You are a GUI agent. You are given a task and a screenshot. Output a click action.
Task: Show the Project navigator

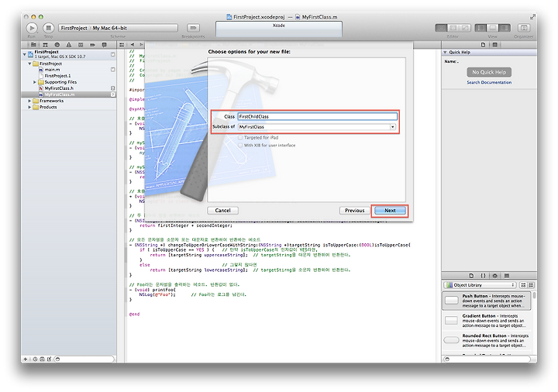tap(33, 45)
